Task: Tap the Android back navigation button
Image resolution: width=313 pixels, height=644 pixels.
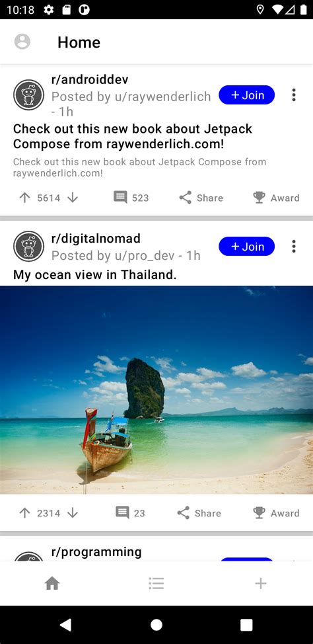Action: pyautogui.click(x=65, y=625)
